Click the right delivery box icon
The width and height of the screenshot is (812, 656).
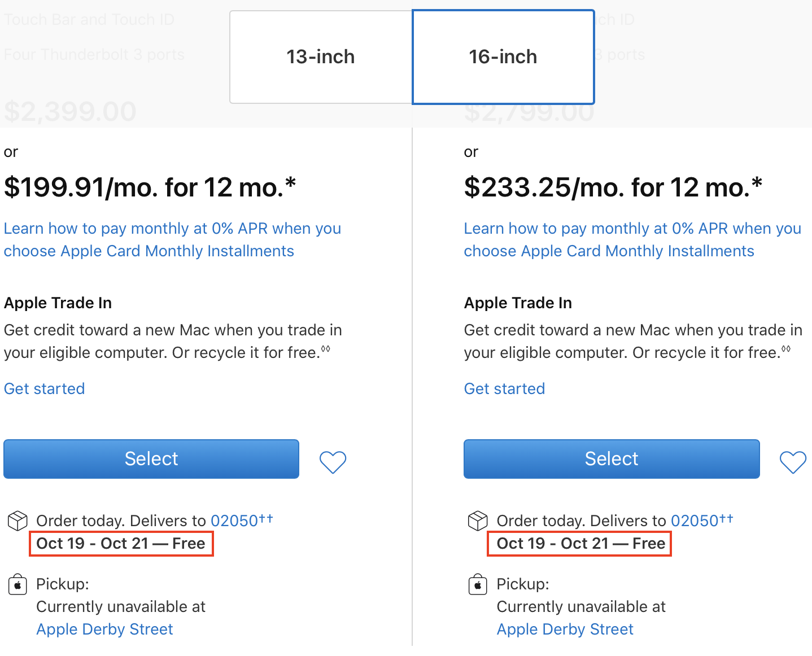478,521
